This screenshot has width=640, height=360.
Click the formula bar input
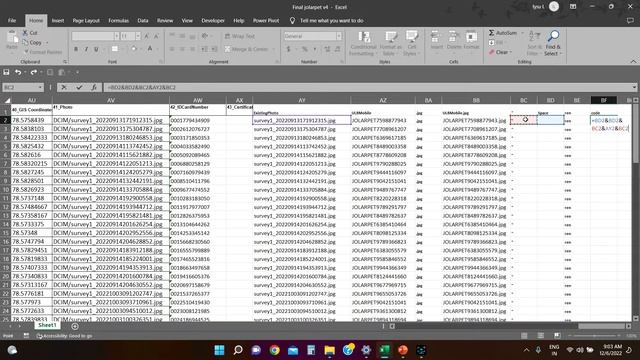pos(367,87)
